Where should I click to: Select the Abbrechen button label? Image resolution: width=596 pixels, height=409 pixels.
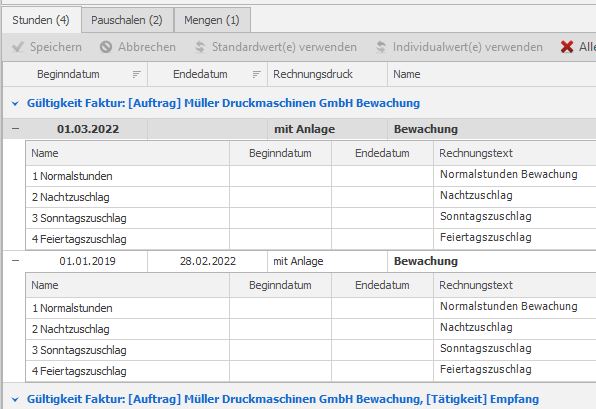tap(147, 47)
